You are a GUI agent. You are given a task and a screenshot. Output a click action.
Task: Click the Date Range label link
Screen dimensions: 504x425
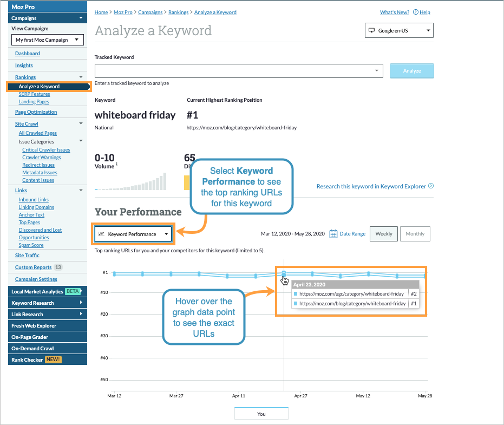point(352,234)
